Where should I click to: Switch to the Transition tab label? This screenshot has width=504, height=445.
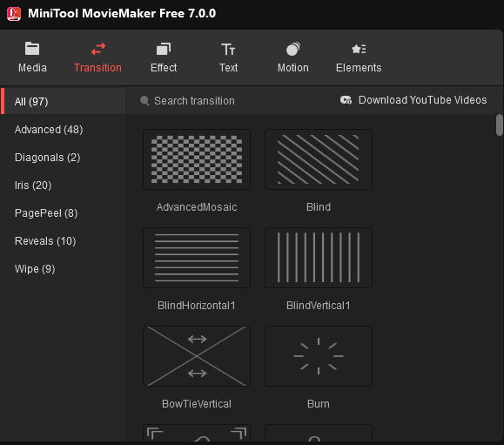click(97, 68)
